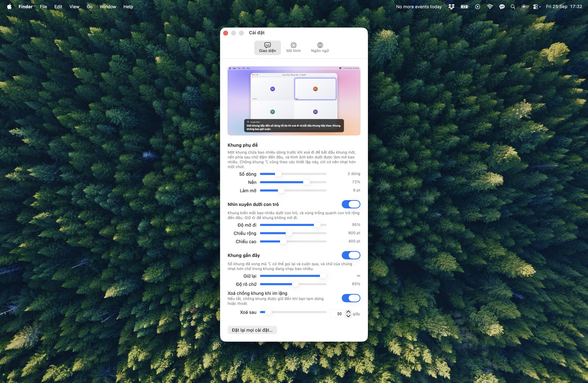Decrease Xoá sau seconds with down stepper arrow
588x383 pixels.
coord(348,316)
